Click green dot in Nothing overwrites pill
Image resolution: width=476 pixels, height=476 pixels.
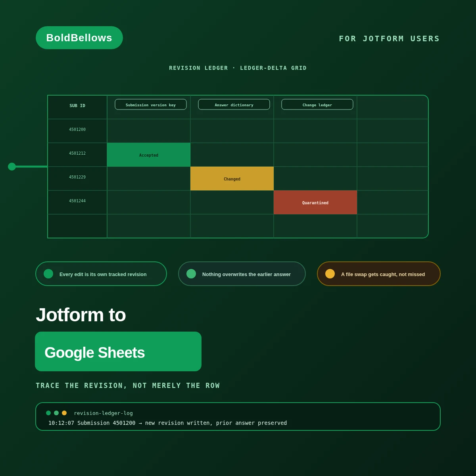(x=191, y=274)
